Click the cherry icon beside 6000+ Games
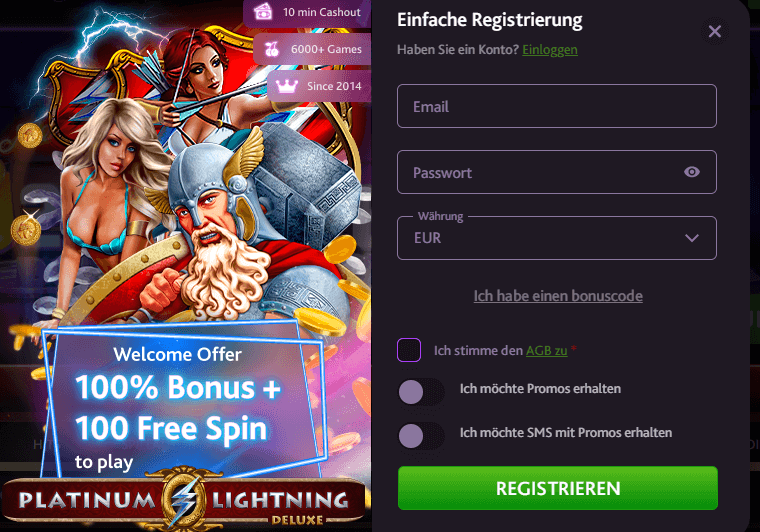The height and width of the screenshot is (532, 760). tap(272, 48)
